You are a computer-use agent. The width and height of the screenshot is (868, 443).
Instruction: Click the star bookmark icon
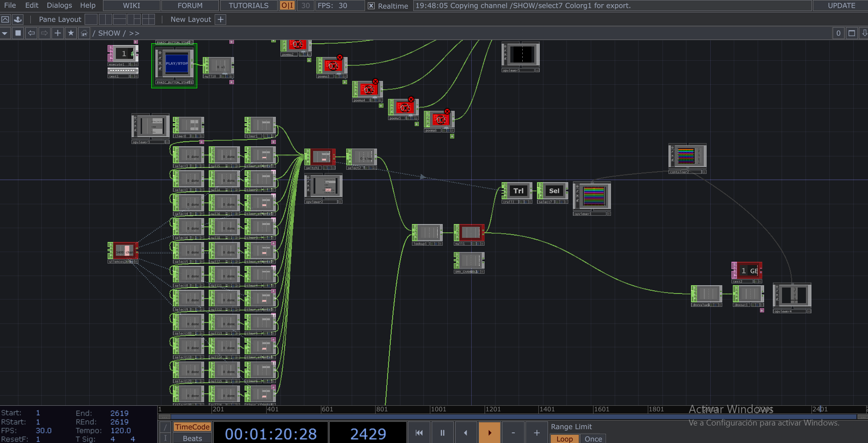71,33
